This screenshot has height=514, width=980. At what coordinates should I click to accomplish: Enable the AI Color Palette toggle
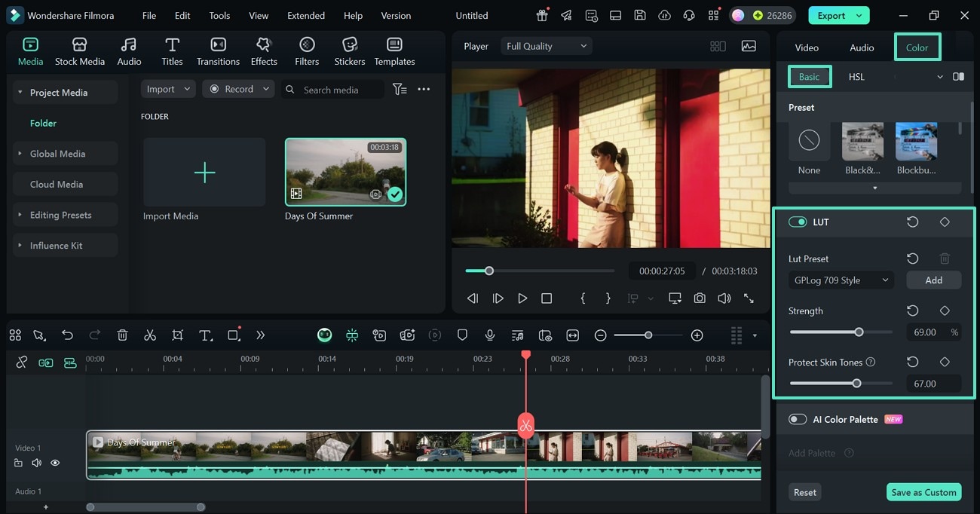tap(798, 419)
